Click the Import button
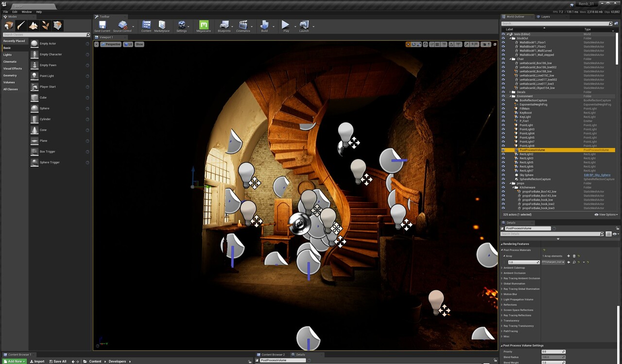Image resolution: width=622 pixels, height=364 pixels. coord(37,361)
